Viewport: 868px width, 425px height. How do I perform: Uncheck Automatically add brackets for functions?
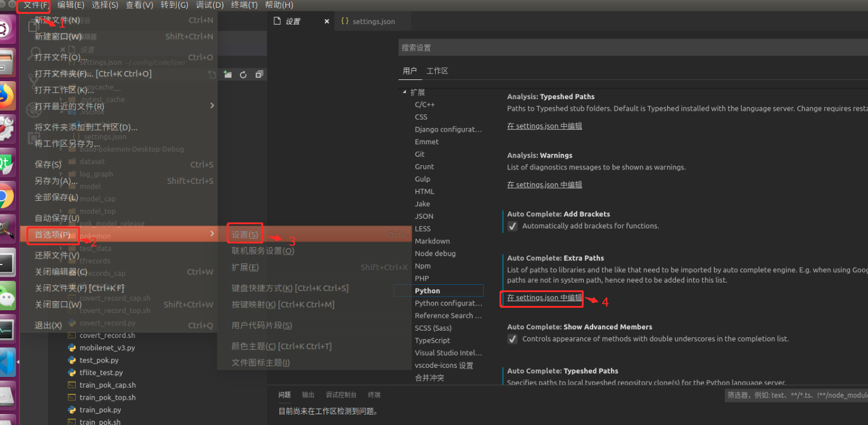[513, 225]
